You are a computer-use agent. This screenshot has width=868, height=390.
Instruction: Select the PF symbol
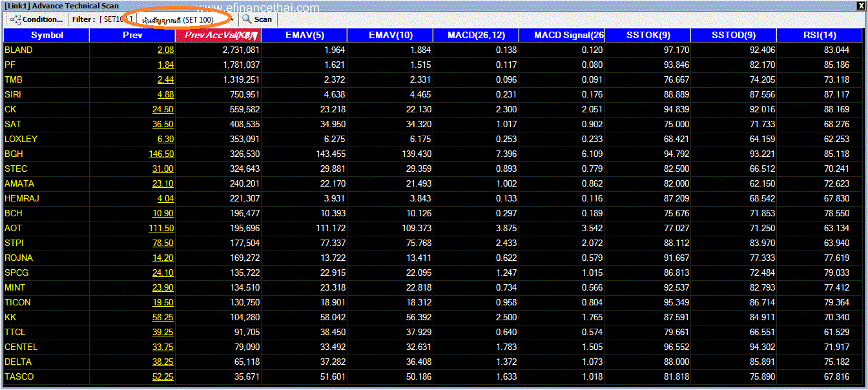click(x=8, y=65)
